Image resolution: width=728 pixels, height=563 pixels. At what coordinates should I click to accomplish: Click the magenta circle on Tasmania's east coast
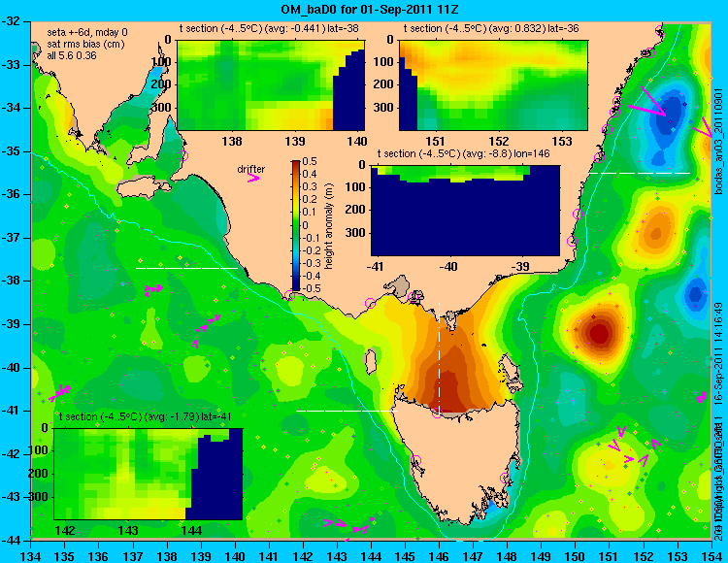point(505,478)
